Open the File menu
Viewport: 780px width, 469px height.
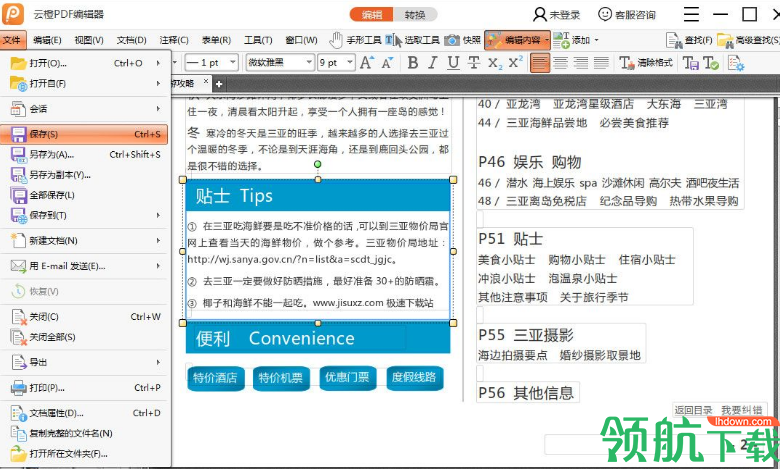point(11,40)
